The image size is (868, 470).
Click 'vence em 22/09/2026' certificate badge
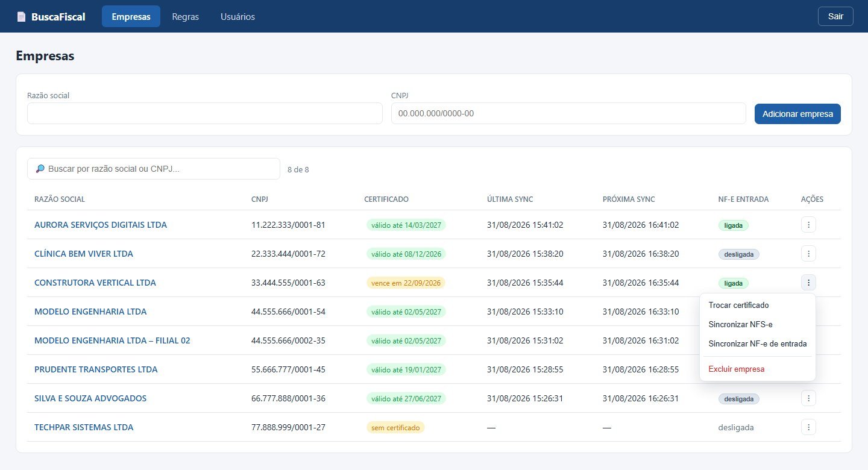[406, 283]
